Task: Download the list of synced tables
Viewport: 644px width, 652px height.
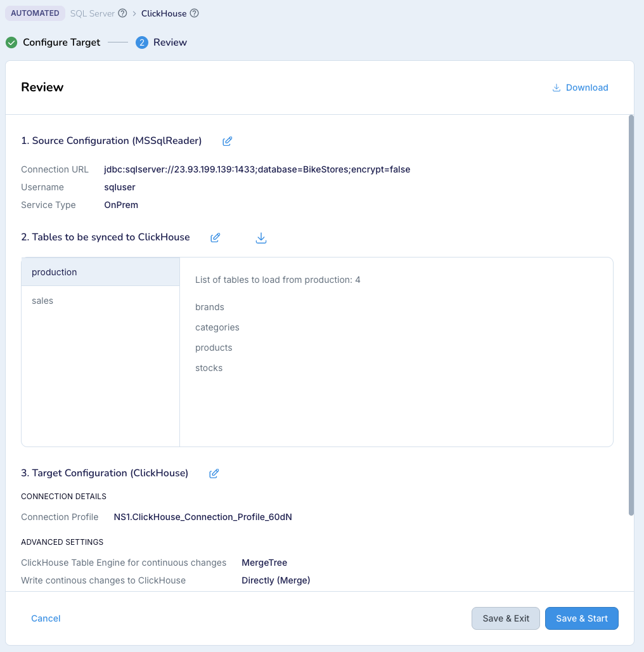Action: 261,238
